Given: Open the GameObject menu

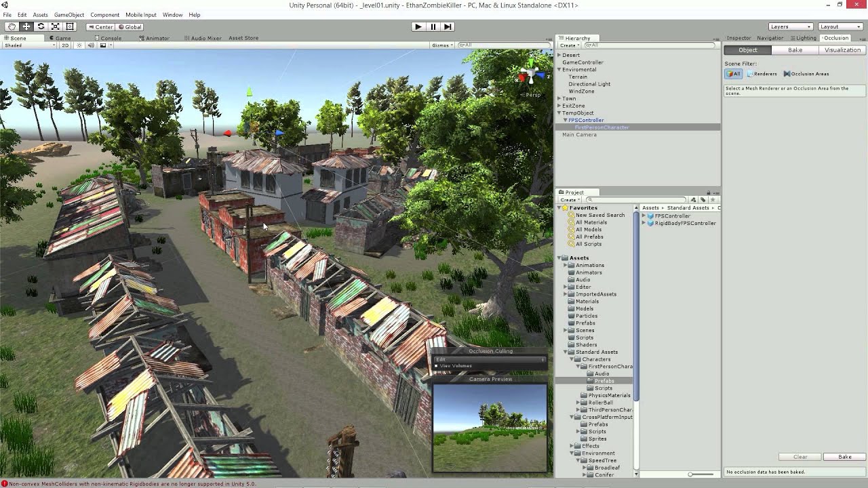Looking at the screenshot, I should (x=68, y=15).
